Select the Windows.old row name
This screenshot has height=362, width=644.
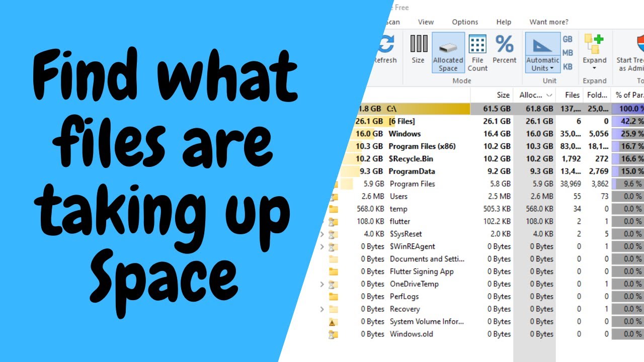coord(412,334)
